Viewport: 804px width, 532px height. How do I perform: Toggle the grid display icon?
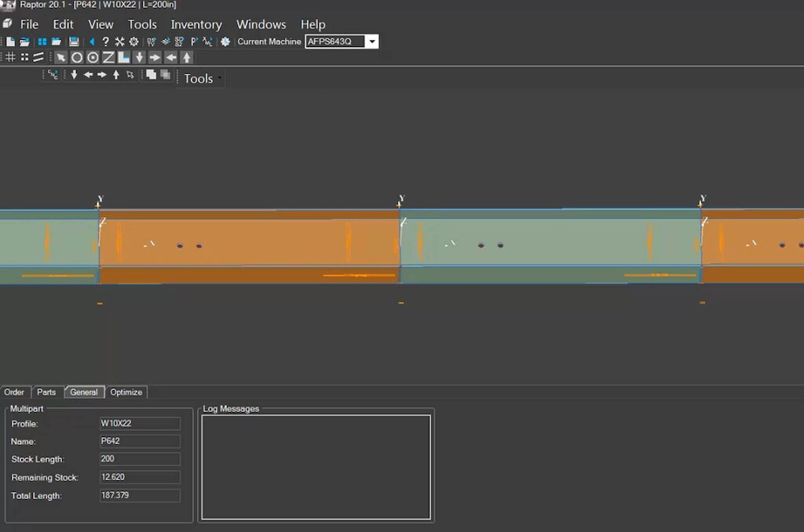coord(10,57)
